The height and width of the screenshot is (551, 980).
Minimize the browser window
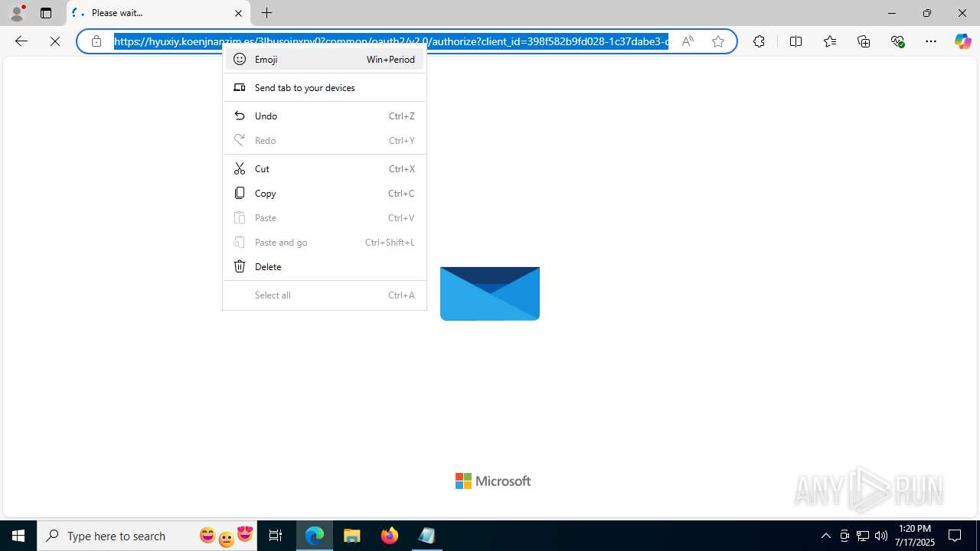click(891, 13)
